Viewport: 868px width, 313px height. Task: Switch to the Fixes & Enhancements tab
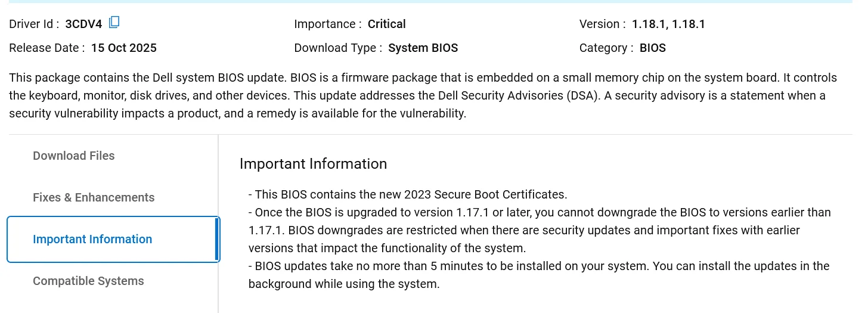point(94,197)
